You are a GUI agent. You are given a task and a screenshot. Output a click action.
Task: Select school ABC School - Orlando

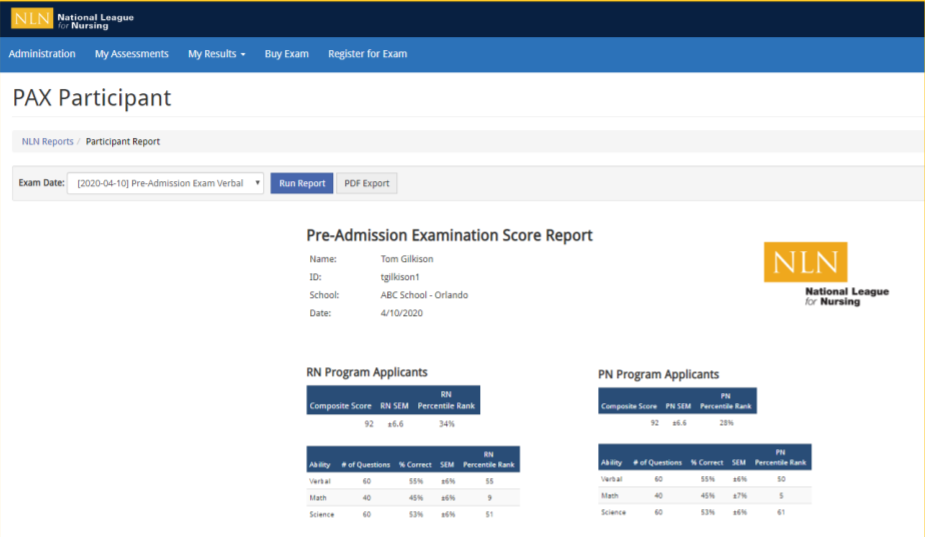click(x=424, y=295)
